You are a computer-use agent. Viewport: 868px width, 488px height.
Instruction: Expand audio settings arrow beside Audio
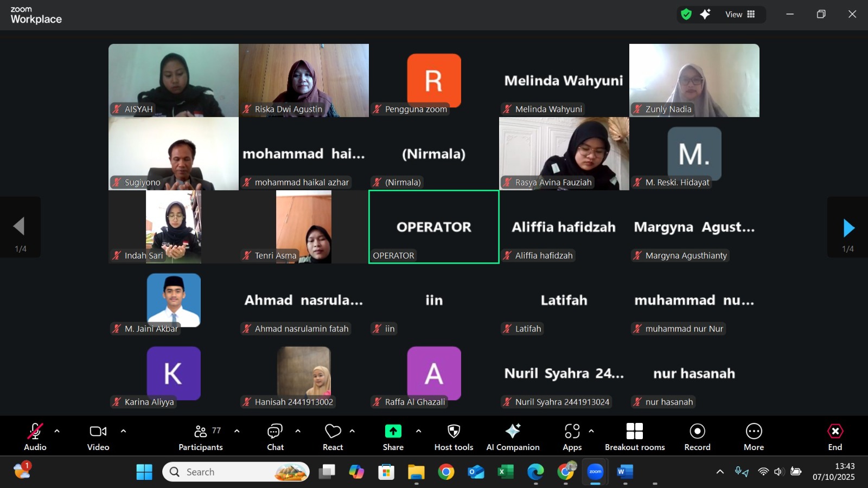click(x=57, y=432)
